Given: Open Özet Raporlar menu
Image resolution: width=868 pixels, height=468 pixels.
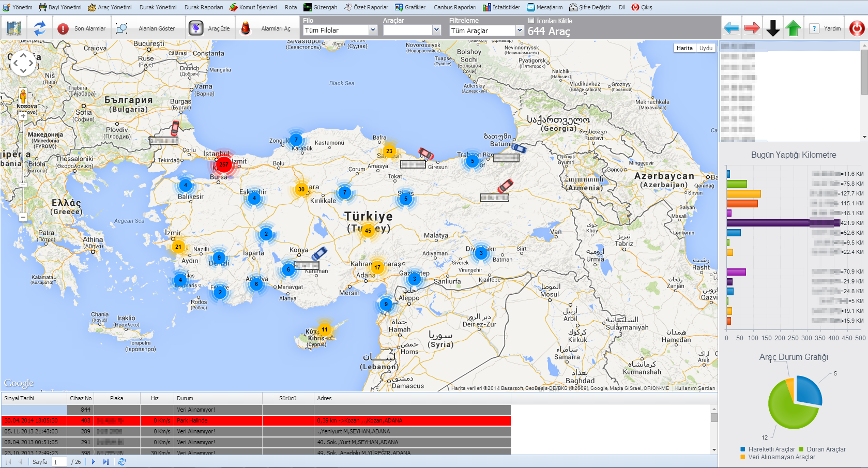Looking at the screenshot, I should [x=366, y=7].
